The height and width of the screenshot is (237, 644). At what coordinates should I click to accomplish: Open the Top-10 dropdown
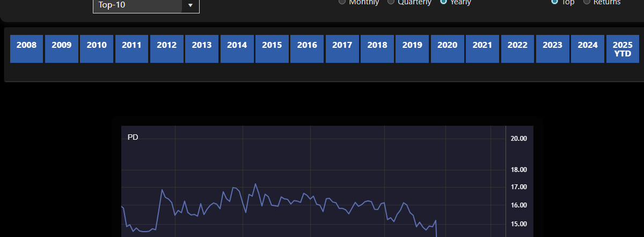[146, 5]
